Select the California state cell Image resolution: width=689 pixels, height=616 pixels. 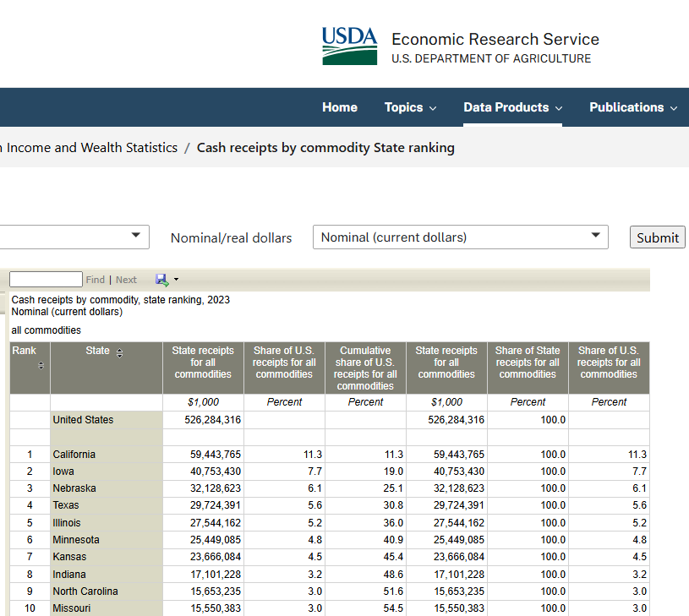click(107, 454)
